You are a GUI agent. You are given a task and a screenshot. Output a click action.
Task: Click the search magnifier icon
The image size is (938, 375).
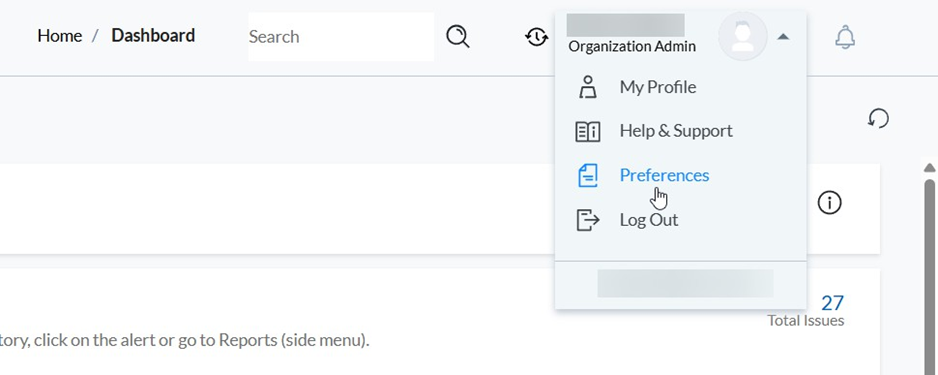coord(458,36)
